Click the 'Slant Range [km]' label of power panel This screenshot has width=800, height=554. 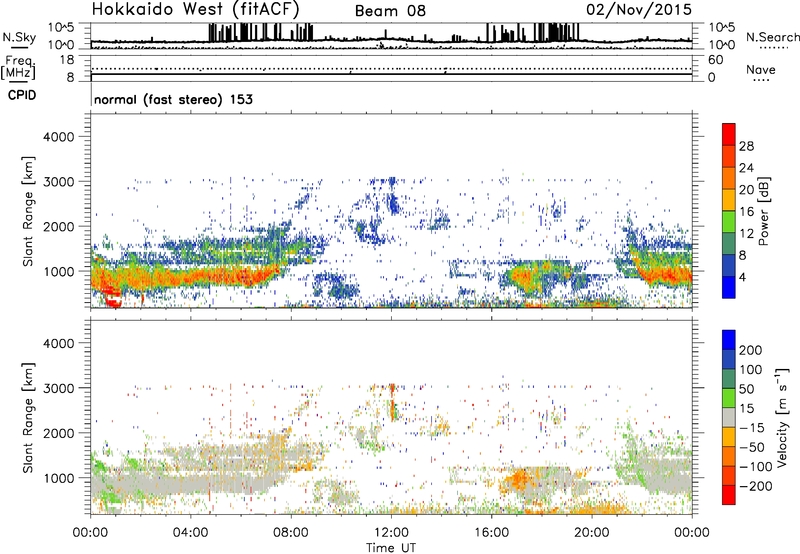pyautogui.click(x=28, y=211)
